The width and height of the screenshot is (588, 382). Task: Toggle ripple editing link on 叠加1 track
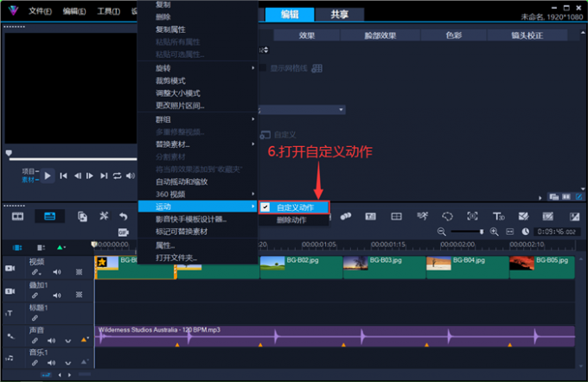tap(35, 296)
